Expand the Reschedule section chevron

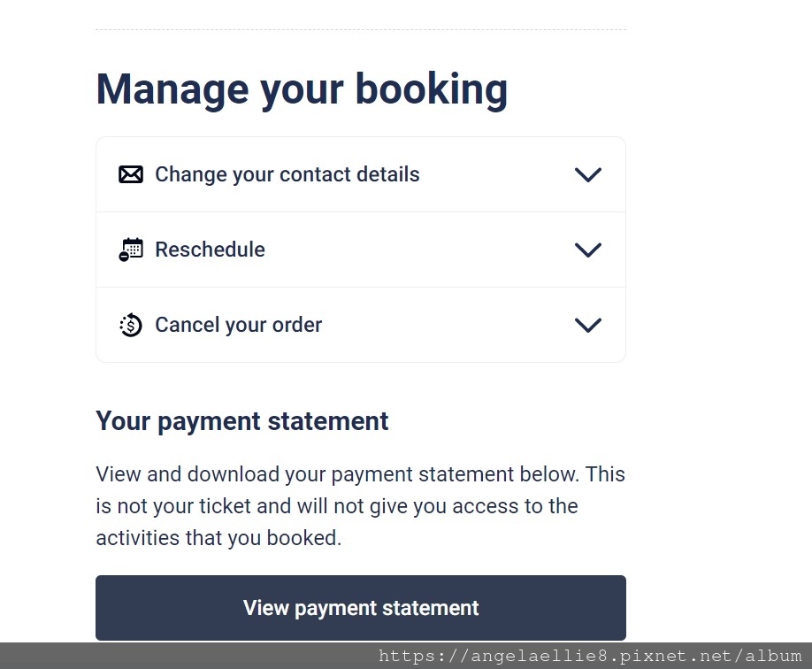coord(587,250)
